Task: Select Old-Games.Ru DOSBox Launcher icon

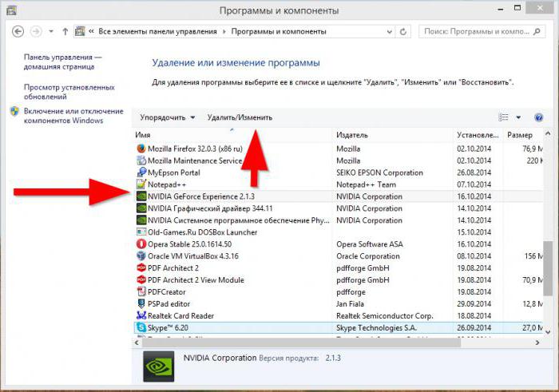Action: point(141,232)
